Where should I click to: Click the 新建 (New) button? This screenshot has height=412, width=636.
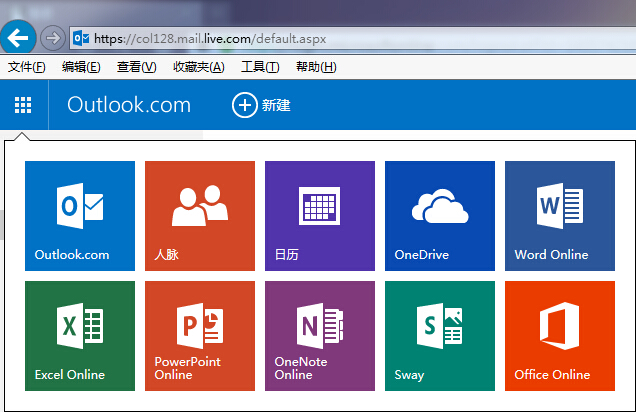(x=261, y=105)
